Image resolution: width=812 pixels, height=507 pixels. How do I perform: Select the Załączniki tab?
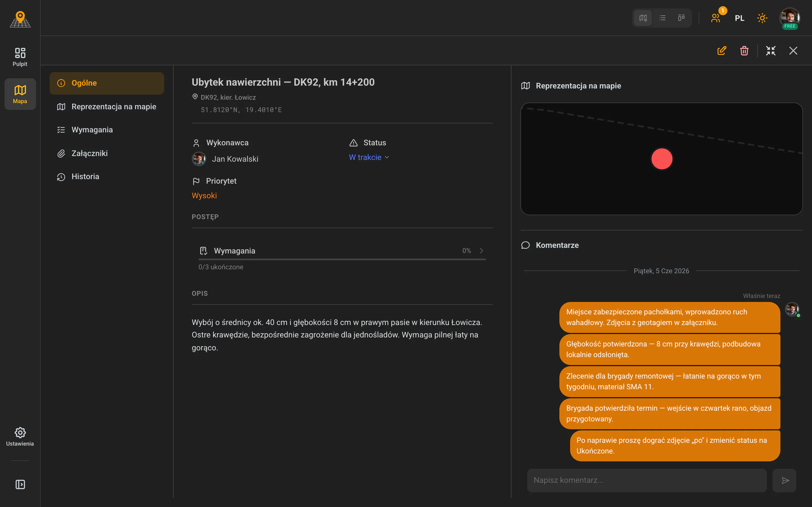[107, 153]
